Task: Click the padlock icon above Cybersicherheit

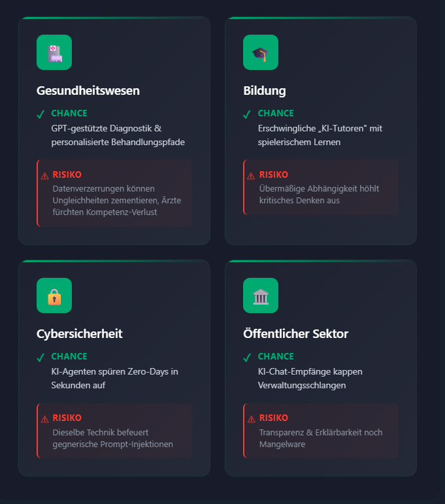Action: [54, 295]
